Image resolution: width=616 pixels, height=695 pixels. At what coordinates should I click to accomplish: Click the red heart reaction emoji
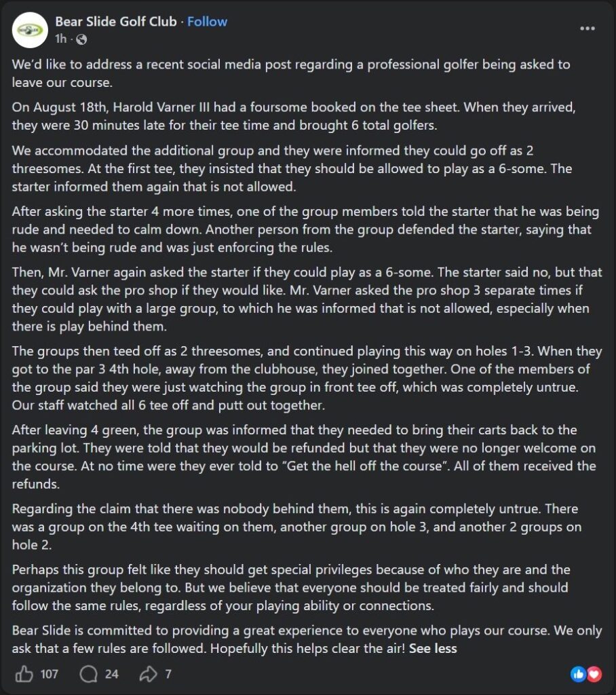click(x=594, y=674)
